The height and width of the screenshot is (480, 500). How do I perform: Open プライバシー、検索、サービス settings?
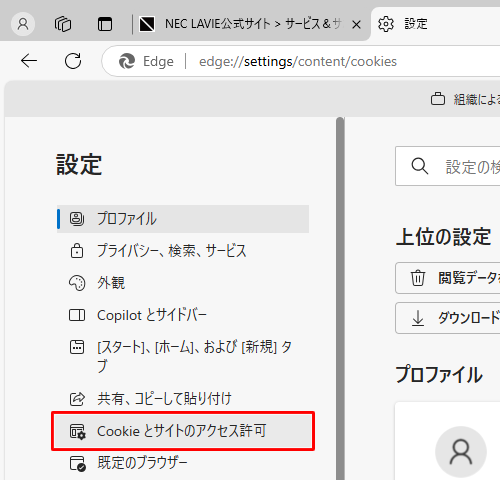tap(183, 251)
